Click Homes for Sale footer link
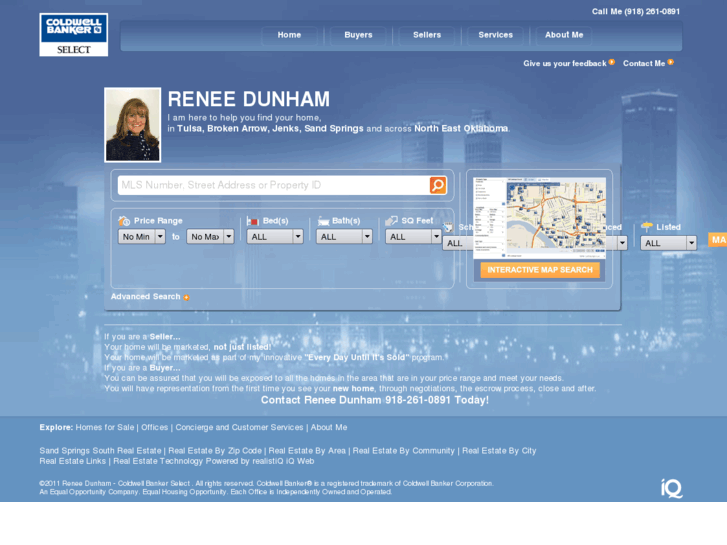Image resolution: width=727 pixels, height=545 pixels. (105, 428)
